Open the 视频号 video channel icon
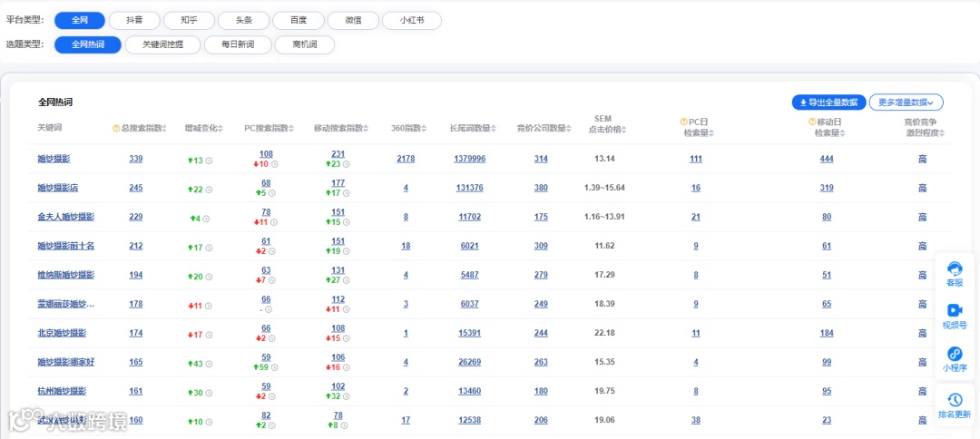The width and height of the screenshot is (980, 439). (955, 310)
